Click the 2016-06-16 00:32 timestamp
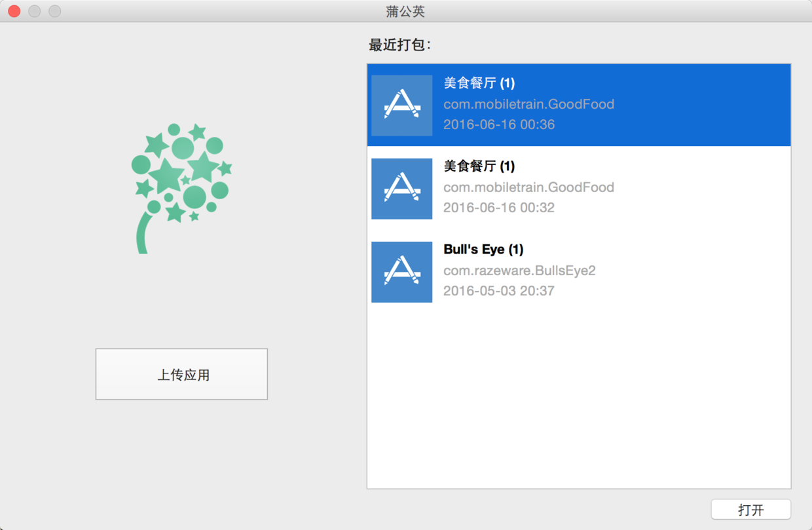812x530 pixels. tap(499, 208)
